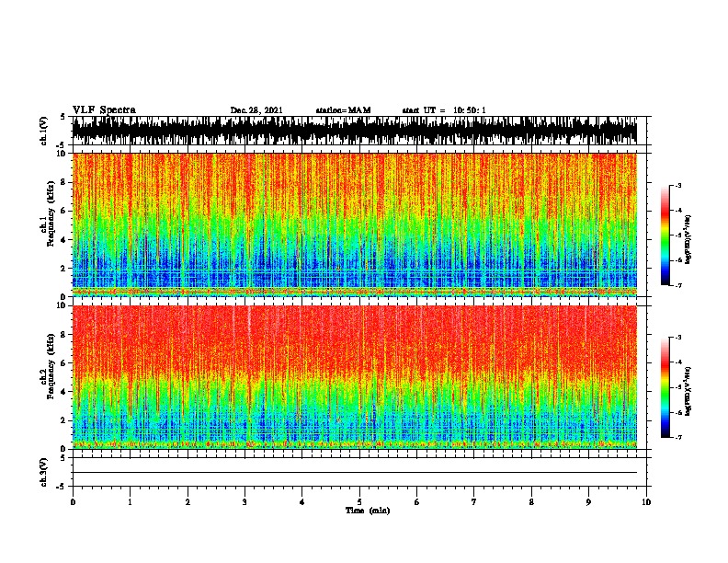
Task: Click the ch.1 "Frequency (kHz)" axis label
Action: (51, 214)
